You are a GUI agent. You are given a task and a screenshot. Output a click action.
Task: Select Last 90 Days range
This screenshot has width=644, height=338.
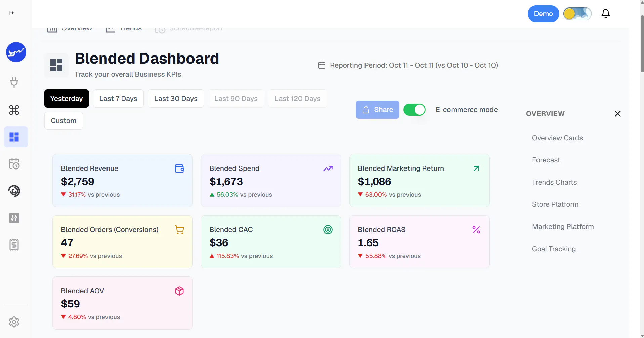(x=236, y=99)
